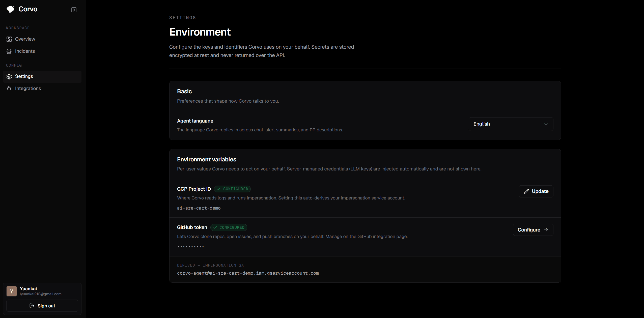Click the Environment variables heading
Viewport: 644px width, 318px height.
click(x=207, y=159)
